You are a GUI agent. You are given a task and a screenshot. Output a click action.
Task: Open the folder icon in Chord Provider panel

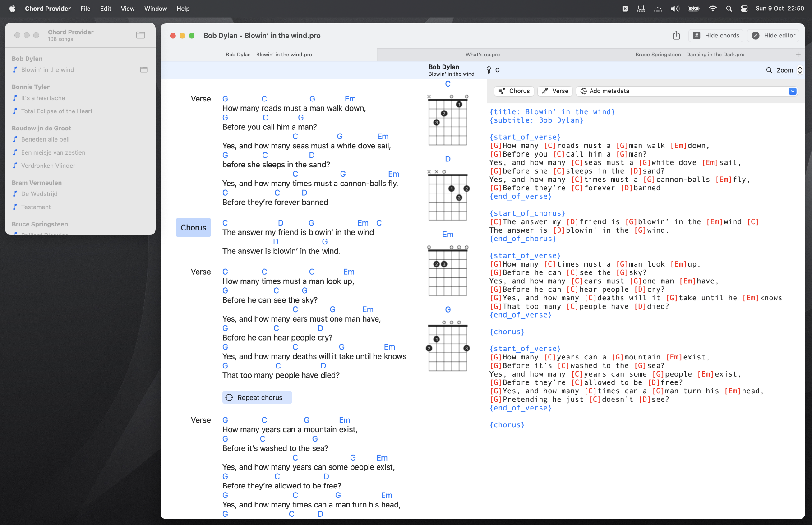[141, 35]
